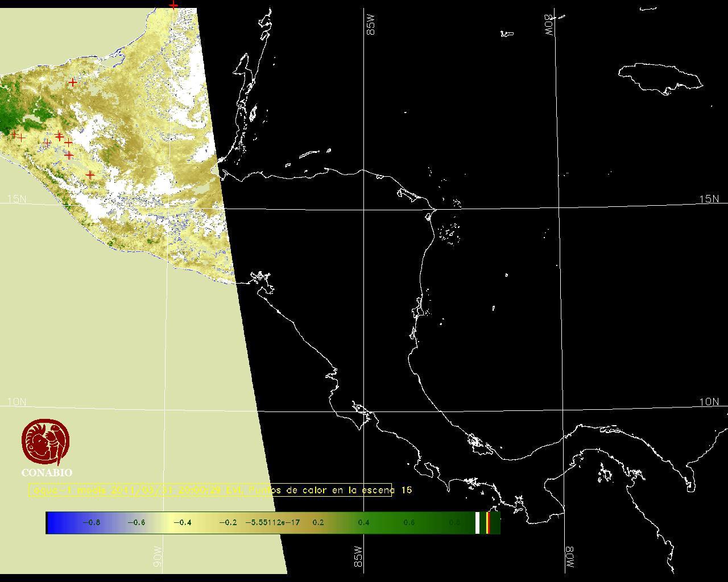728x582 pixels.
Task: Click the southernmost red hotspot cross
Action: coord(90,175)
